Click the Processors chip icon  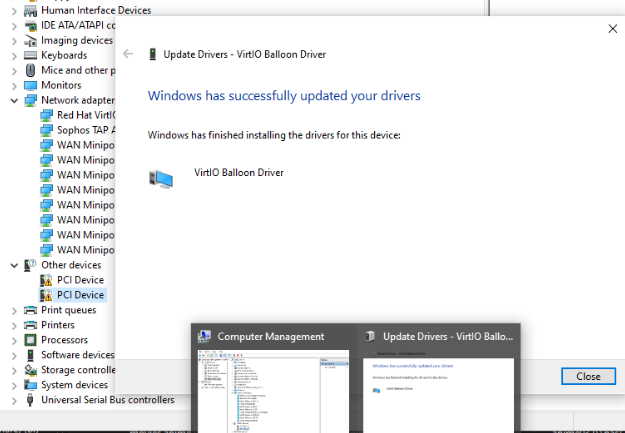click(30, 340)
